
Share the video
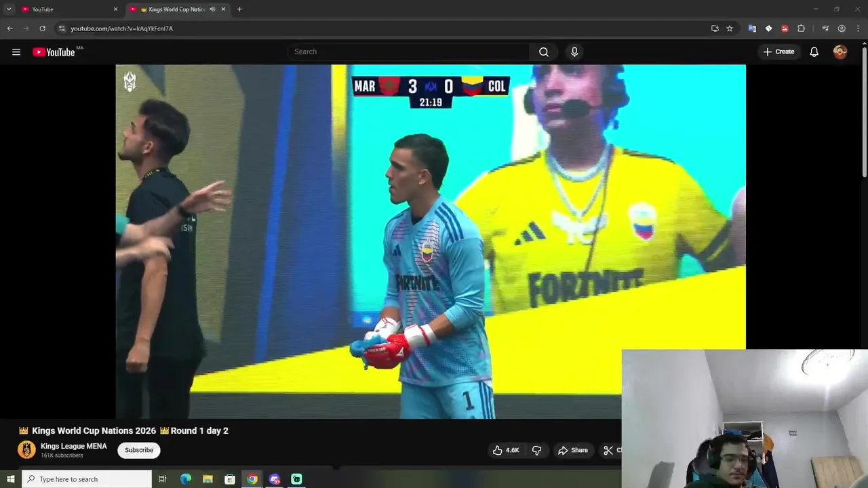[573, 450]
